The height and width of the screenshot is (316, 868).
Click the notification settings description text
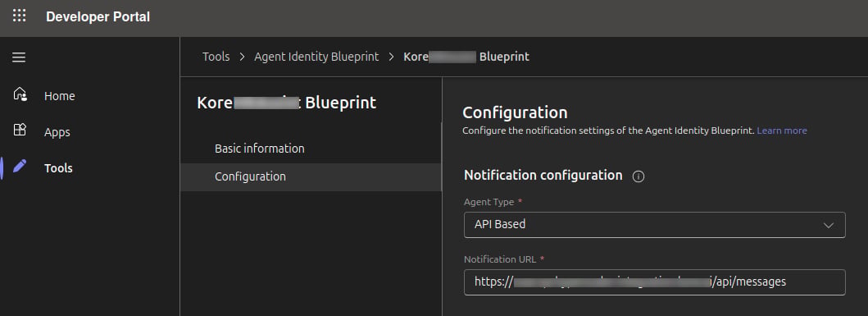click(x=608, y=131)
